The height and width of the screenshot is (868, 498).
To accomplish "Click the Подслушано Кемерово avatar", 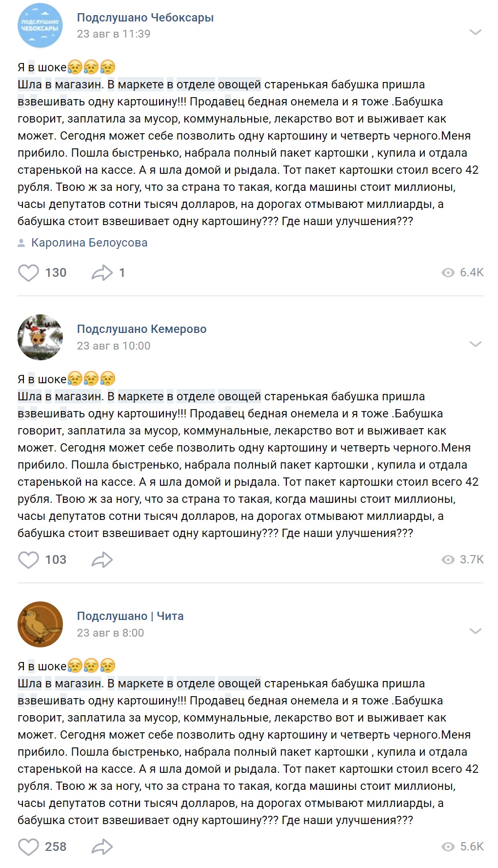I will pos(40,337).
